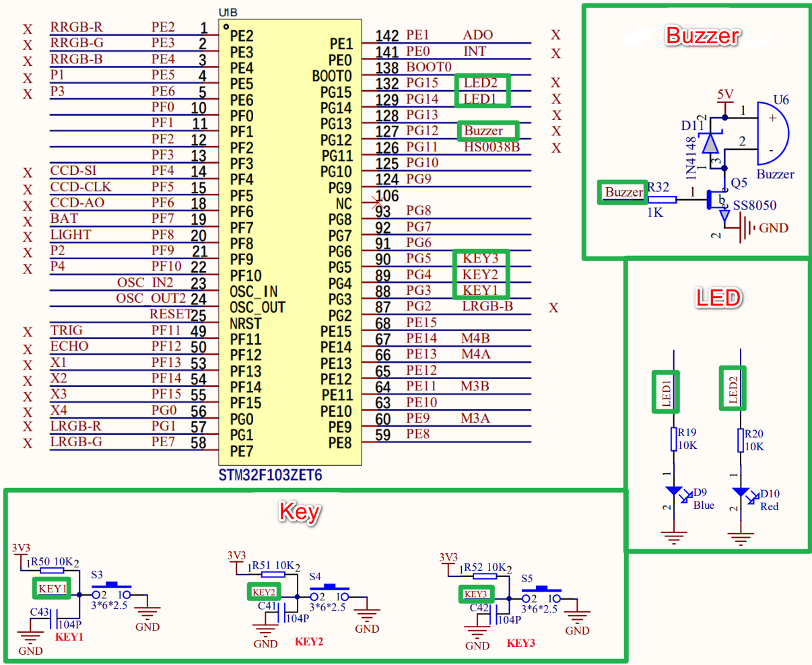The image size is (812, 665).
Task: Click the no-connect X beside LRGB-B
Action: click(553, 308)
